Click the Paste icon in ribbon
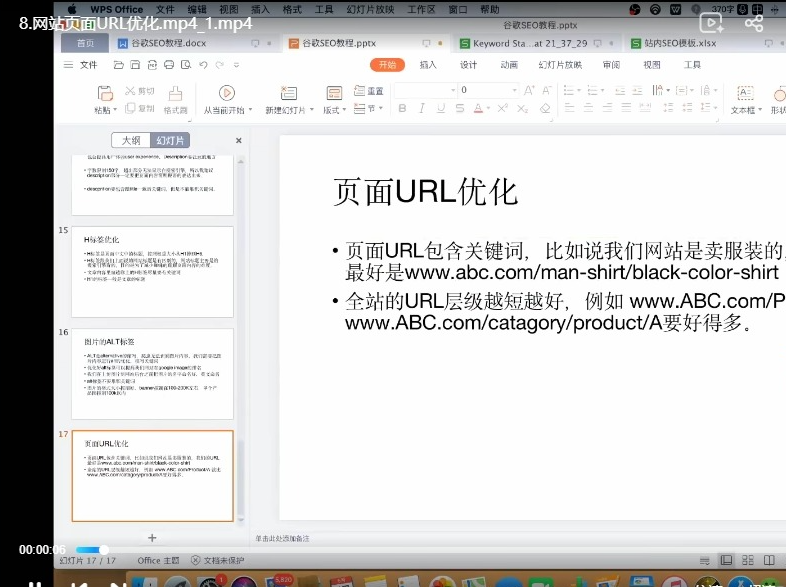This screenshot has height=587, width=786. coord(105,93)
